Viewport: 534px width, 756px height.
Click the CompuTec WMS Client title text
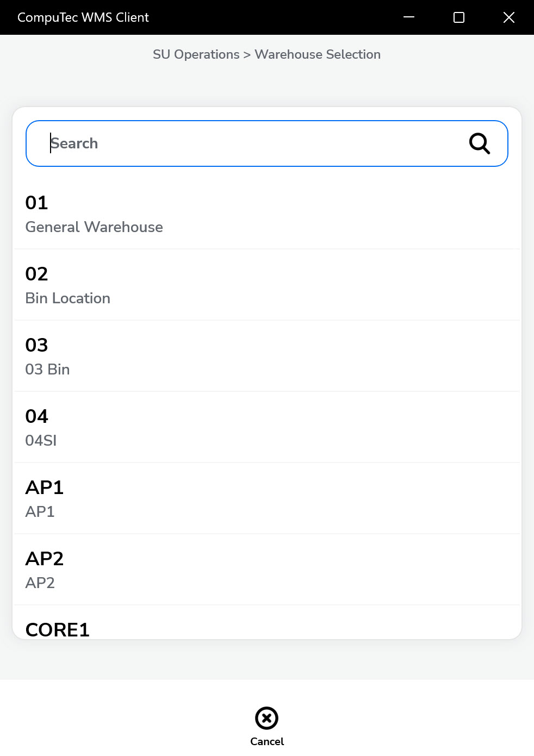(83, 17)
